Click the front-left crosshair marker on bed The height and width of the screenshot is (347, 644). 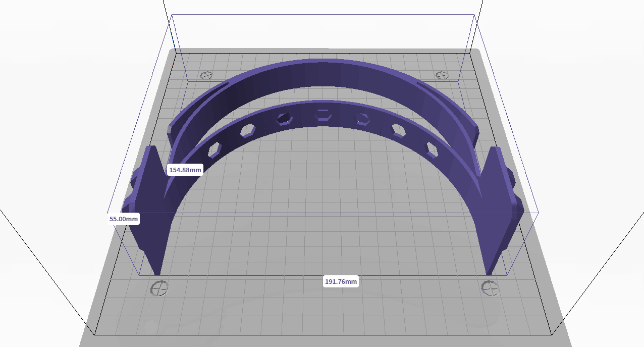click(x=159, y=288)
